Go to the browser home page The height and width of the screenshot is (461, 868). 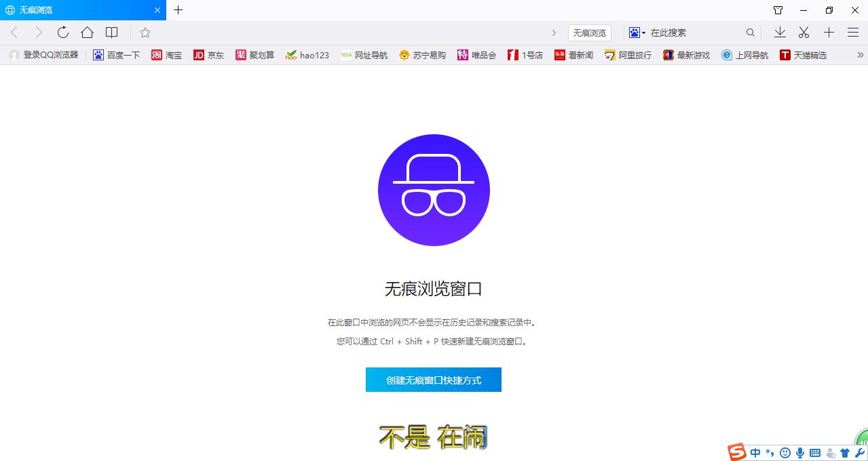point(87,32)
